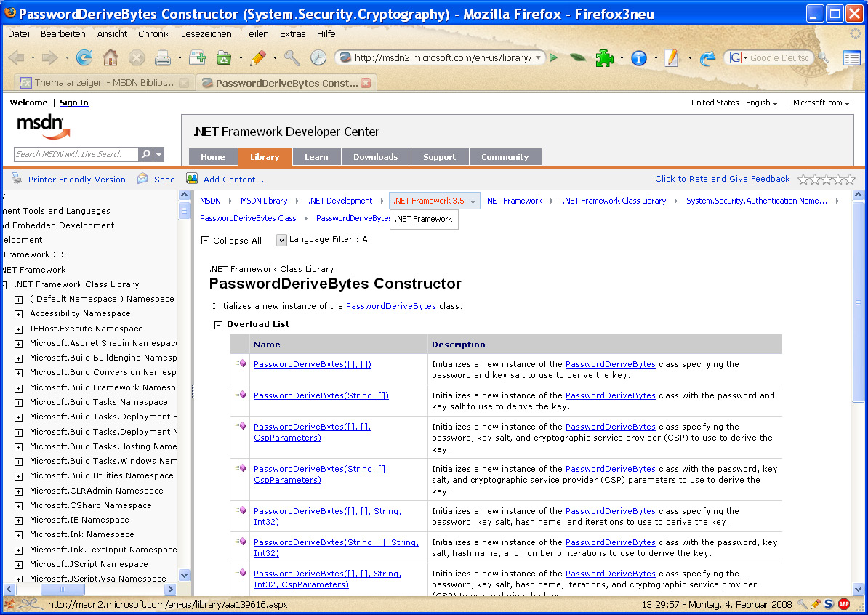868x615 pixels.
Task: Click the pencil toolbar icon
Action: (258, 57)
